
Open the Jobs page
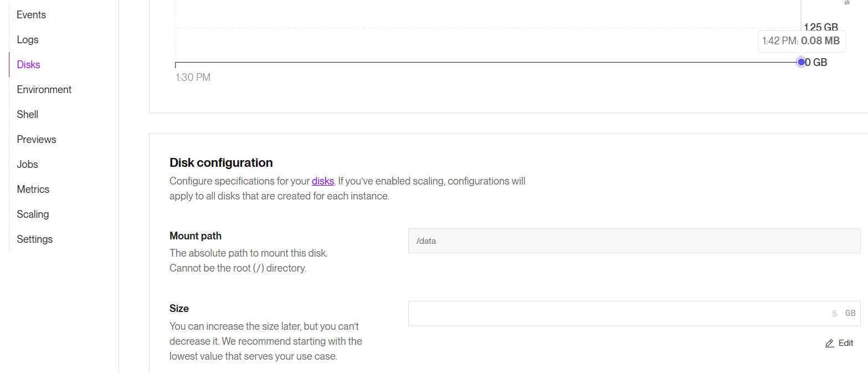pyautogui.click(x=27, y=164)
